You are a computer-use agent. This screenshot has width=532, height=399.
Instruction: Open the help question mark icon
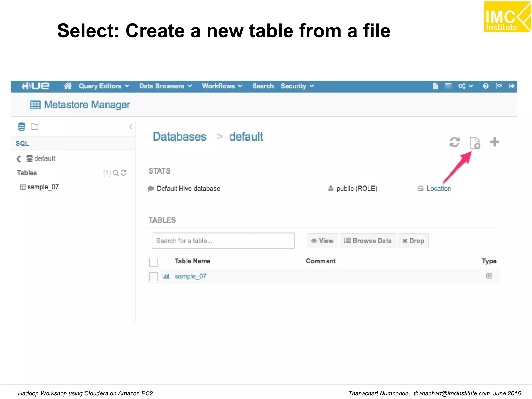tap(486, 86)
